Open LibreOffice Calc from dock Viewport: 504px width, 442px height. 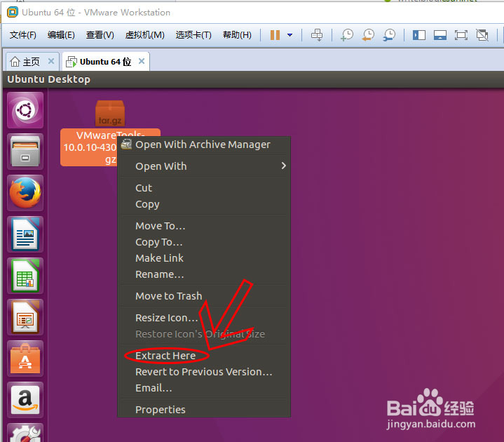[25, 276]
